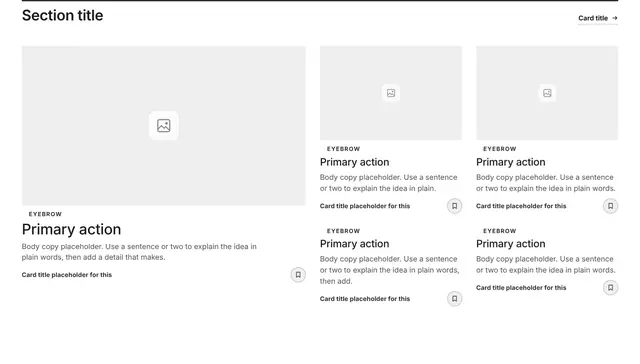Click the 'Section title' heading
Viewport: 640px width, 364px height.
62,16
